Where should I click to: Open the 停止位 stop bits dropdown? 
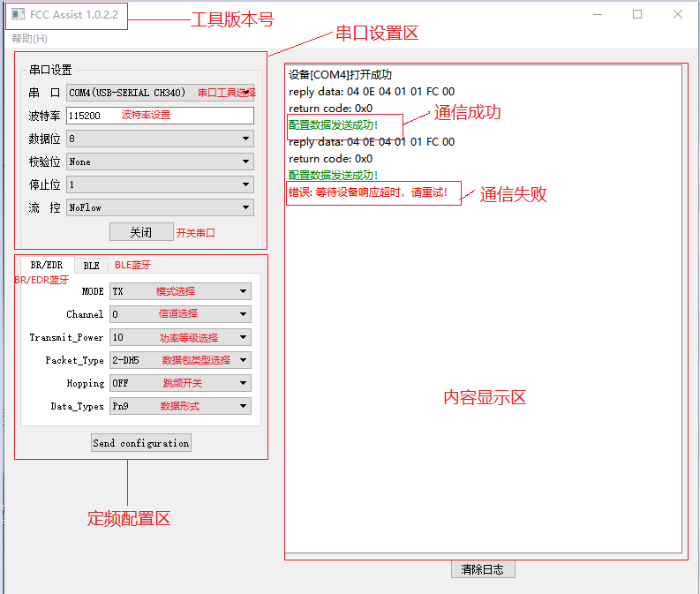tap(161, 184)
